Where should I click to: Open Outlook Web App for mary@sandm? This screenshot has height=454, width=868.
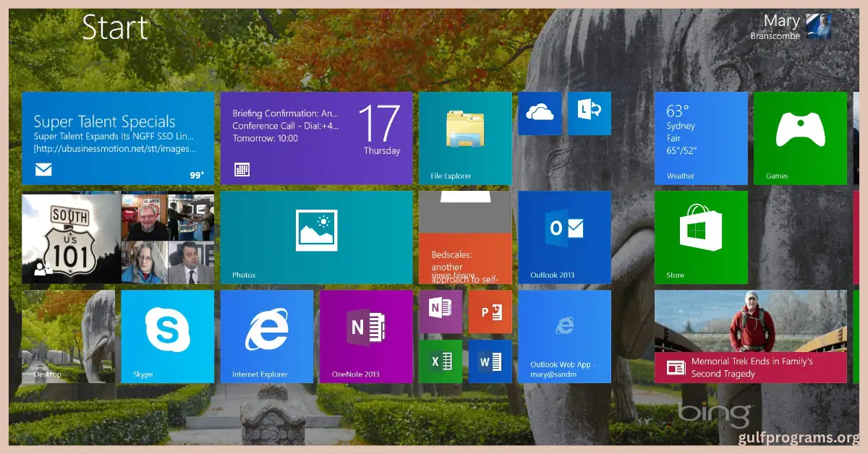pos(564,336)
